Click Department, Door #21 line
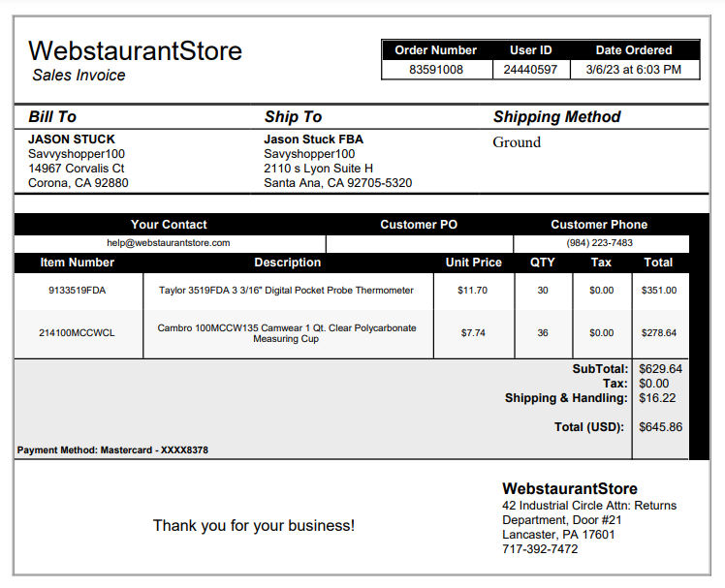Viewport: 725px width, 588px height. (562, 520)
